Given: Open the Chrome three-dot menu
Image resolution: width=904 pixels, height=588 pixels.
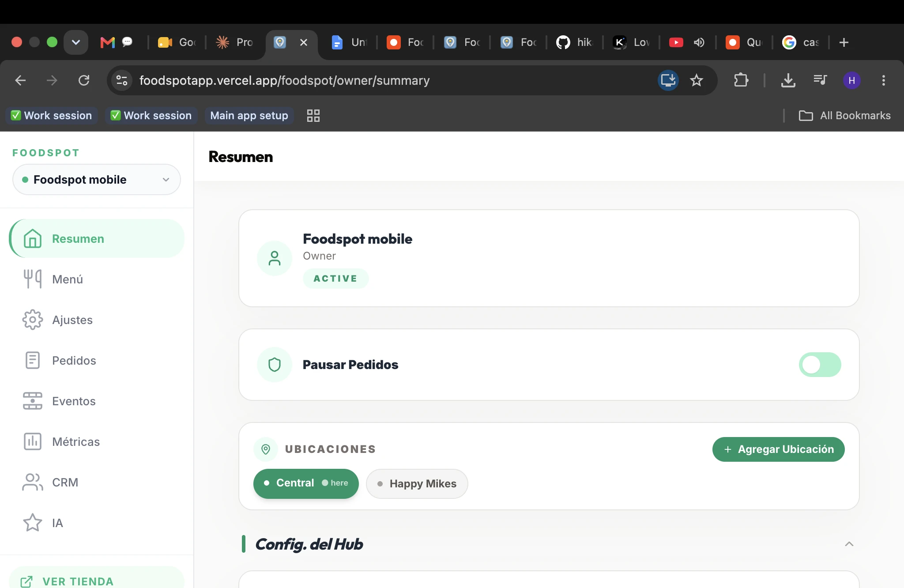Looking at the screenshot, I should point(883,80).
